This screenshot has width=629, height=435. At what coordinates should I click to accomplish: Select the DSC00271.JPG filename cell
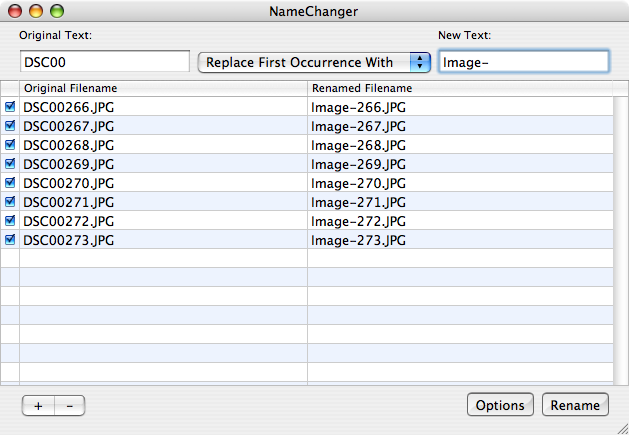69,202
